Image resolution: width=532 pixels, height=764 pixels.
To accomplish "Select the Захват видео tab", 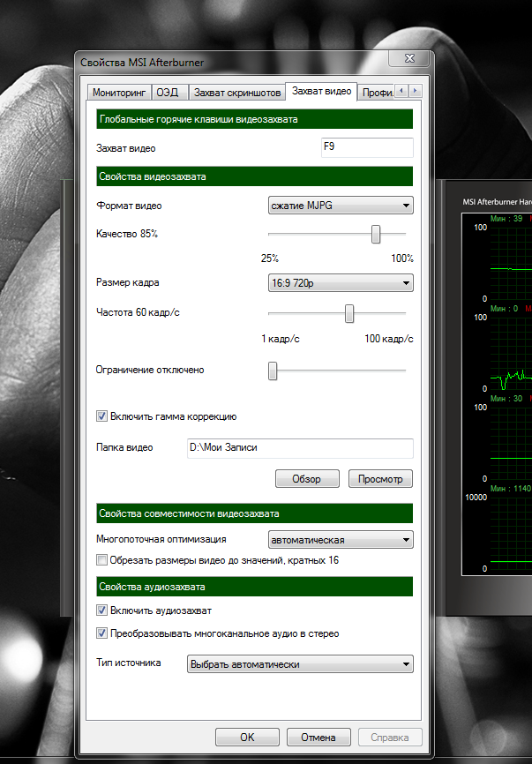I will click(x=321, y=91).
